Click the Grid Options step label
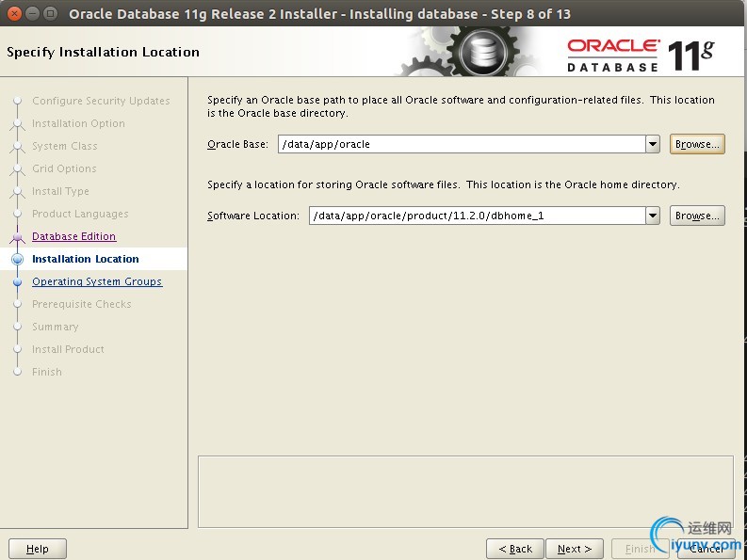This screenshot has height=560, width=747. pos(64,168)
